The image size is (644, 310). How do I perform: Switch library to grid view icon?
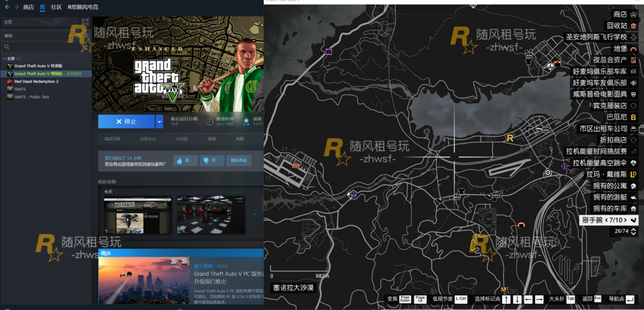click(85, 22)
